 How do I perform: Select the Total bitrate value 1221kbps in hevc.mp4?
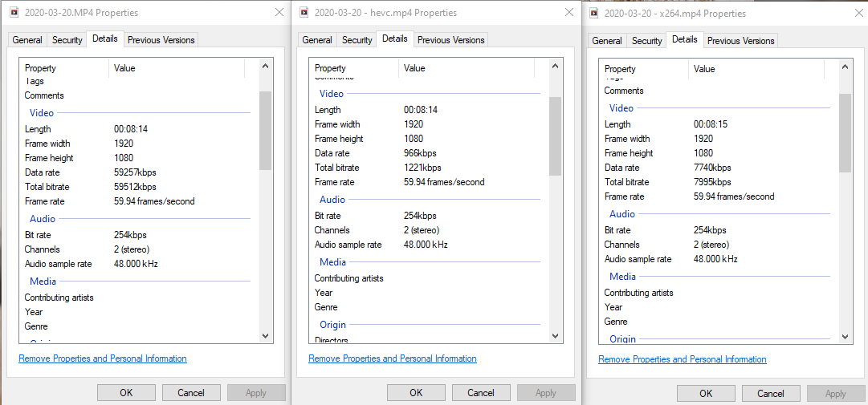pos(422,168)
